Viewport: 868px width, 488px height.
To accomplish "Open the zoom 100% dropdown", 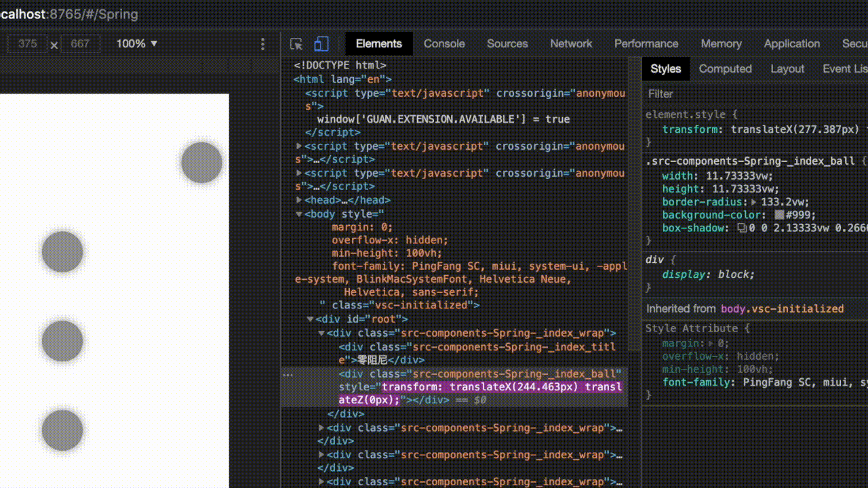I will point(137,44).
